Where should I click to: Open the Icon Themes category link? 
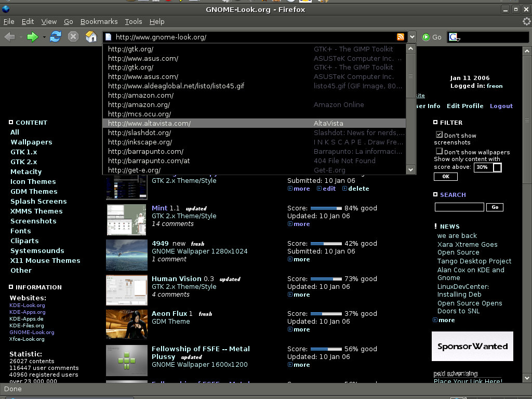[33, 181]
